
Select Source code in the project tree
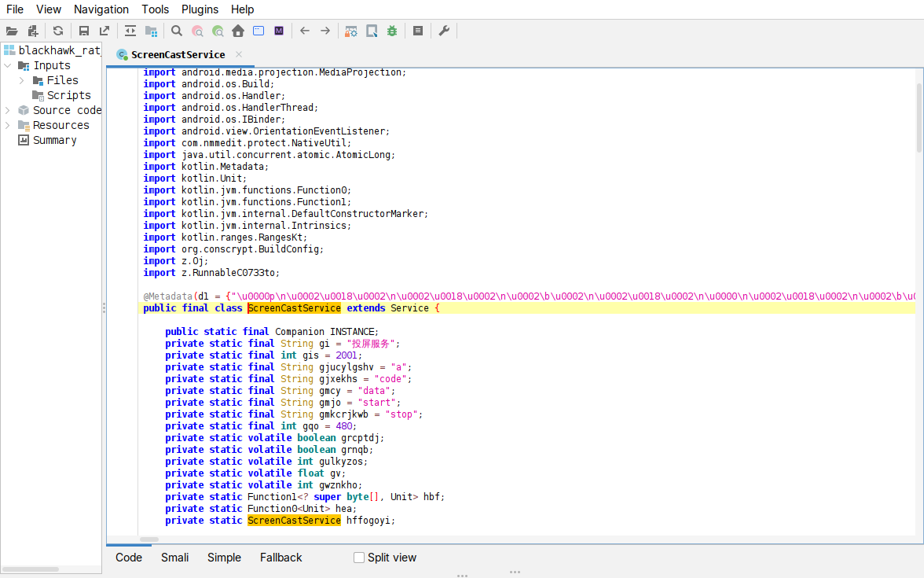[x=67, y=110]
